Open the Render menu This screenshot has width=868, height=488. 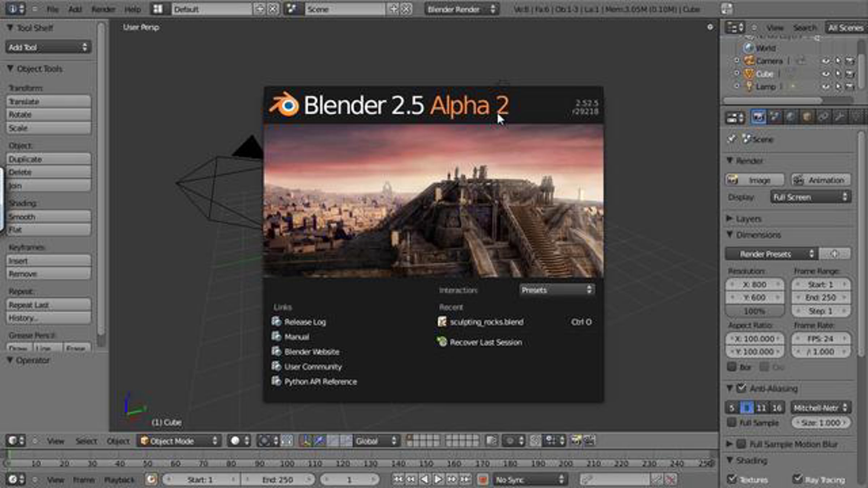pyautogui.click(x=103, y=9)
